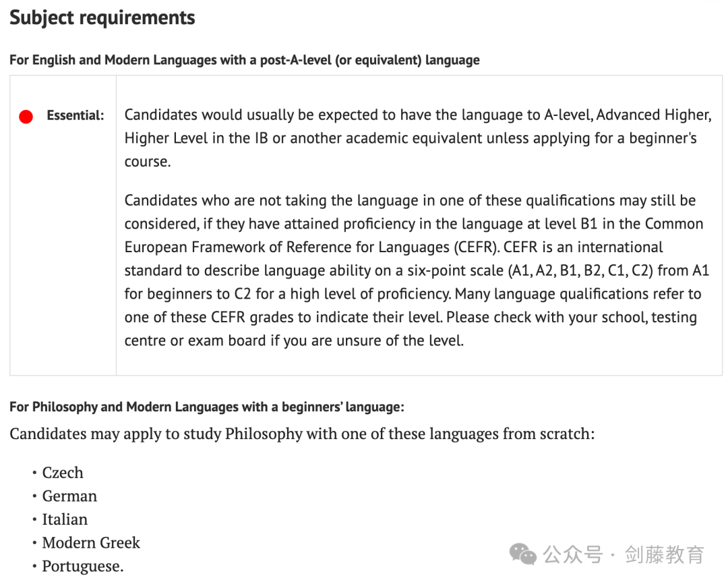Select Portuguese in the language list
The image size is (728, 584).
83,566
